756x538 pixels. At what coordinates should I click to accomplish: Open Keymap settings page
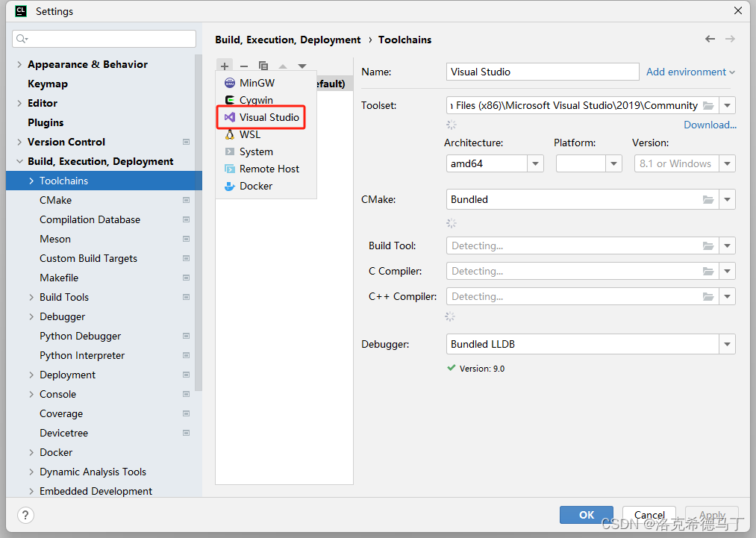coord(48,84)
